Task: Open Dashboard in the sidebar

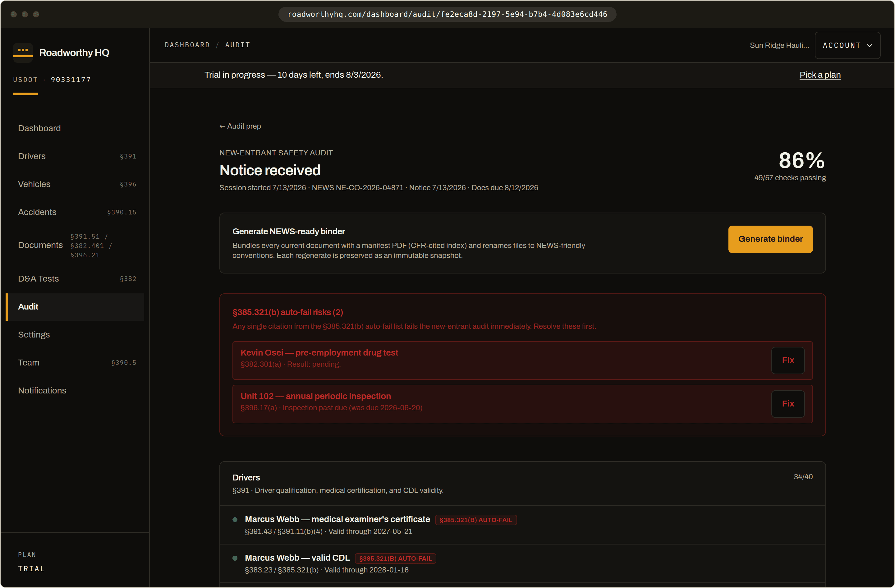Action: pyautogui.click(x=75, y=128)
